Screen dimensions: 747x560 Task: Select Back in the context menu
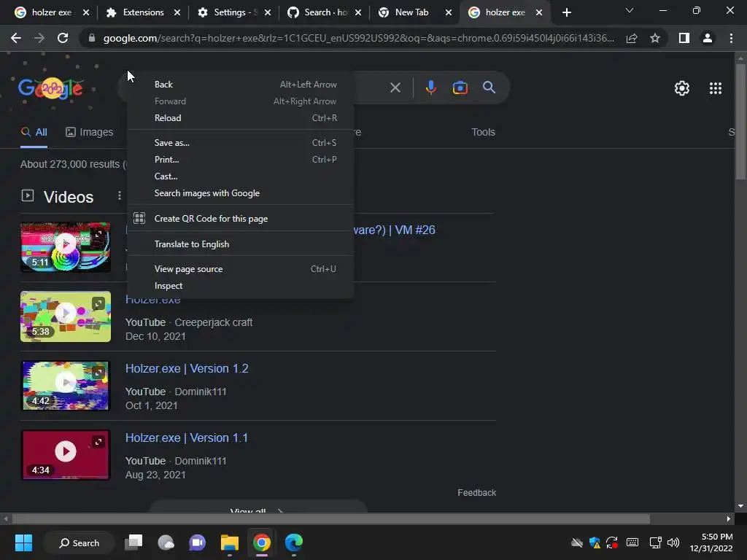(x=240, y=85)
